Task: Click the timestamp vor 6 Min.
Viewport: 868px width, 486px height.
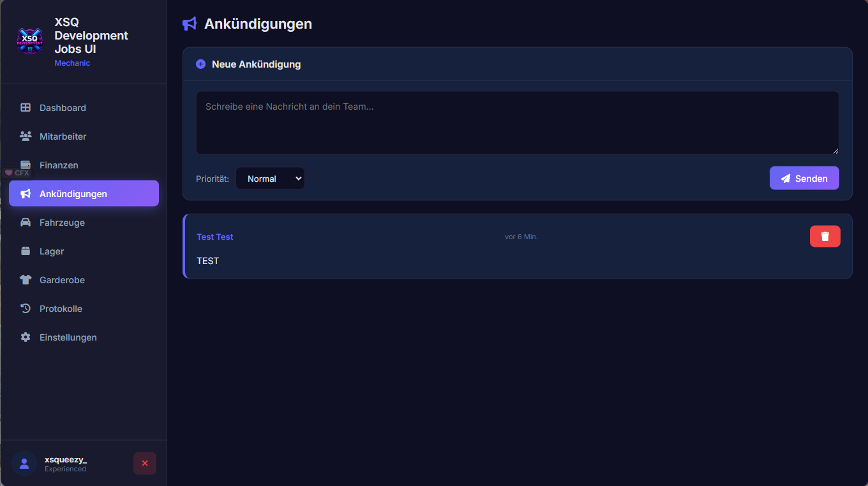Action: click(x=521, y=237)
